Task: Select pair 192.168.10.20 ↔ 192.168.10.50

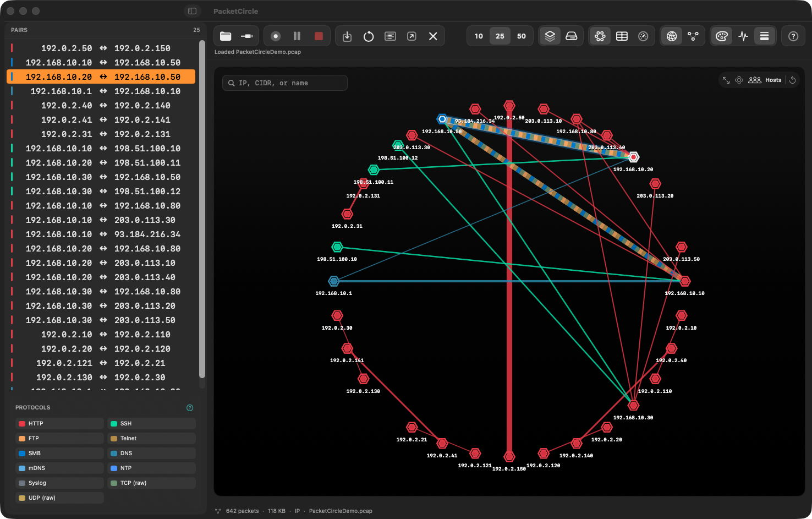Action: point(101,77)
